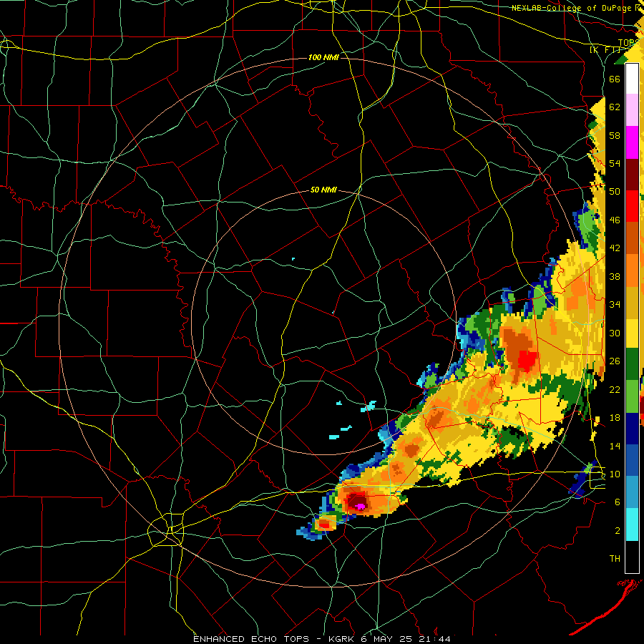The image size is (644, 644).
Task: Click the cyan 10 kft legend swatch
Action: 632,525
